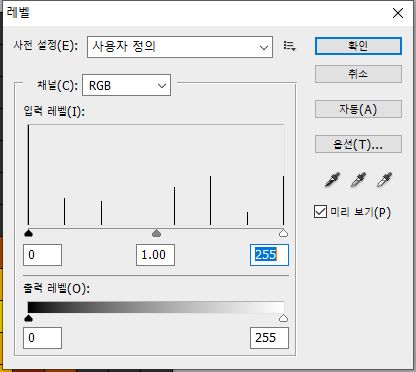Open the 사전 설정 preset dropdown
Screen dimensions: 416x372
point(180,47)
